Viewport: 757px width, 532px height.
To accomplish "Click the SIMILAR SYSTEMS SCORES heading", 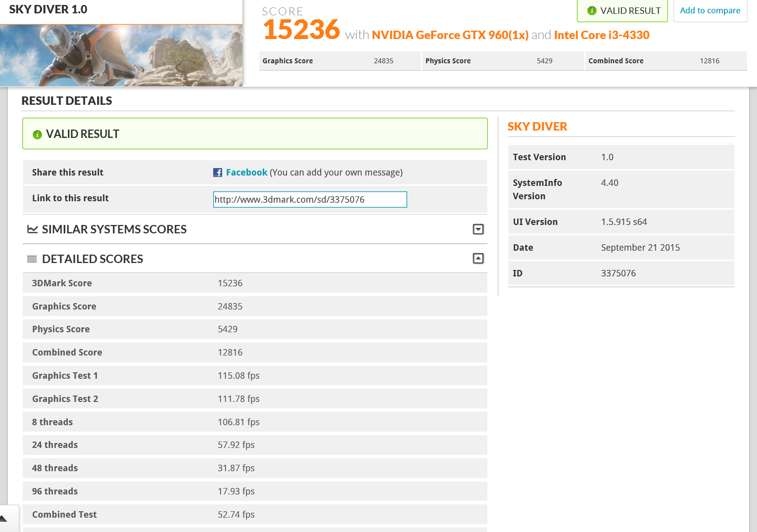I will point(114,229).
